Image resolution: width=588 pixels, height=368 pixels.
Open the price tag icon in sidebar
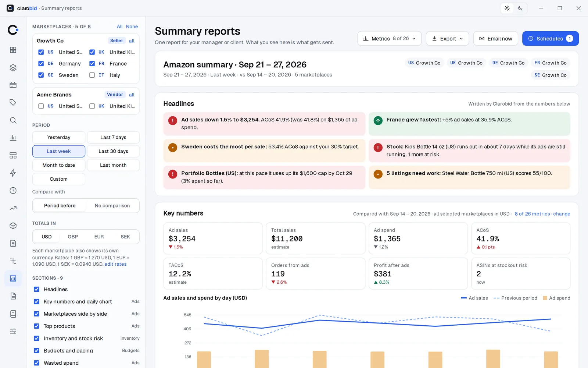[13, 103]
